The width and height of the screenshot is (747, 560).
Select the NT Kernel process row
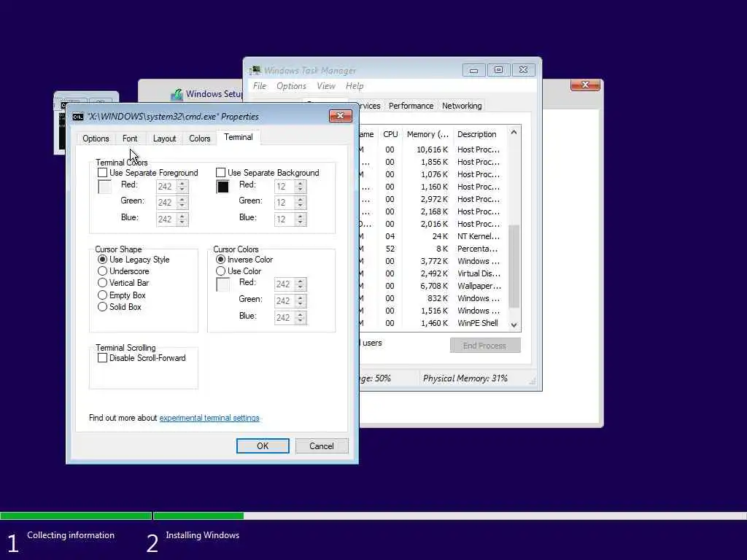click(x=433, y=236)
